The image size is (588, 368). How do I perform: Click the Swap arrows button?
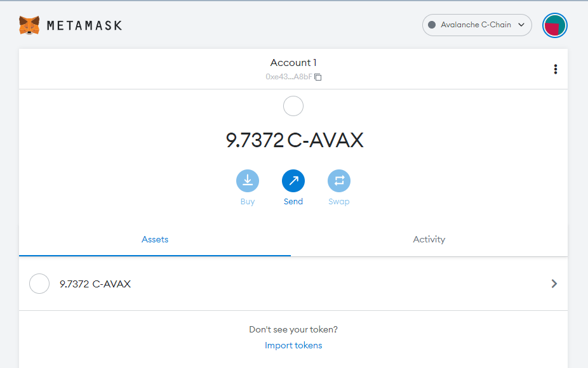tap(339, 181)
